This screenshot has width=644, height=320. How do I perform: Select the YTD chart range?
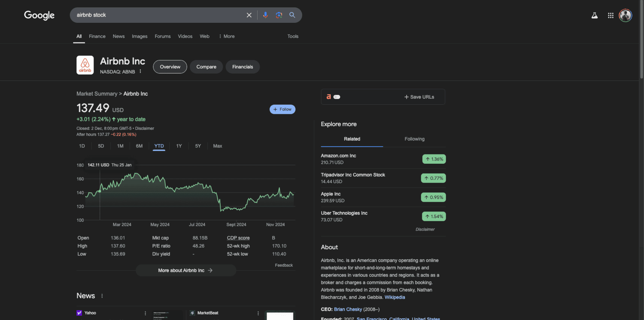click(159, 146)
